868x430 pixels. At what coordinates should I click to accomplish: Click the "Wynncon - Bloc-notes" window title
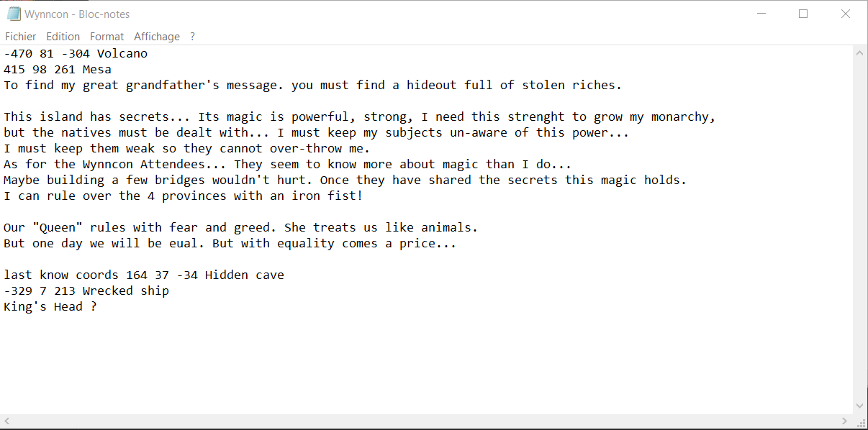(77, 14)
